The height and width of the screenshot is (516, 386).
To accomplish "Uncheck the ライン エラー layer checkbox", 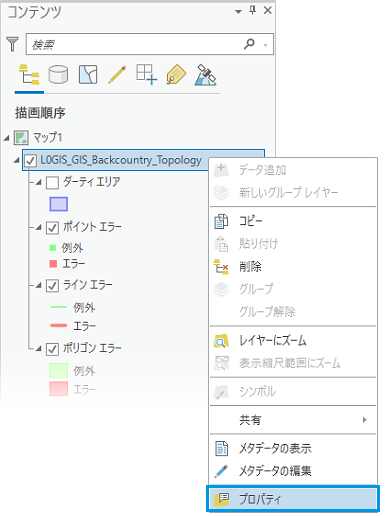I will tap(52, 286).
